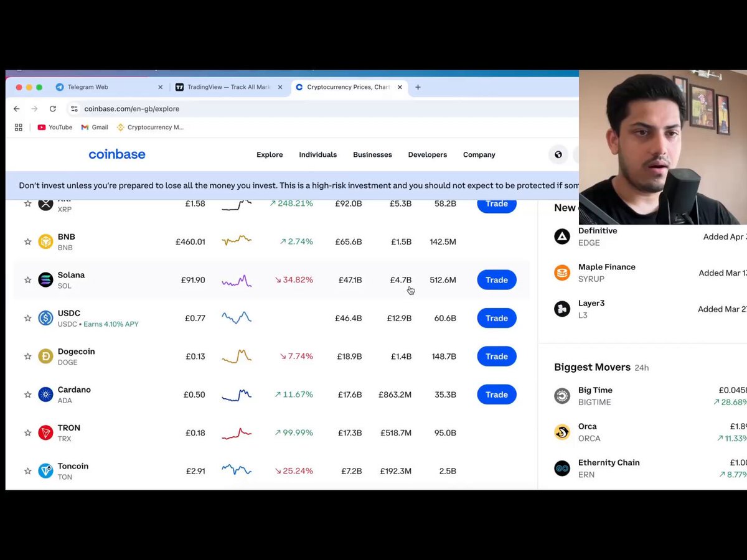Viewport: 747px width, 560px height.
Task: Close the Cryptocurrency Prices tab
Action: coord(400,87)
